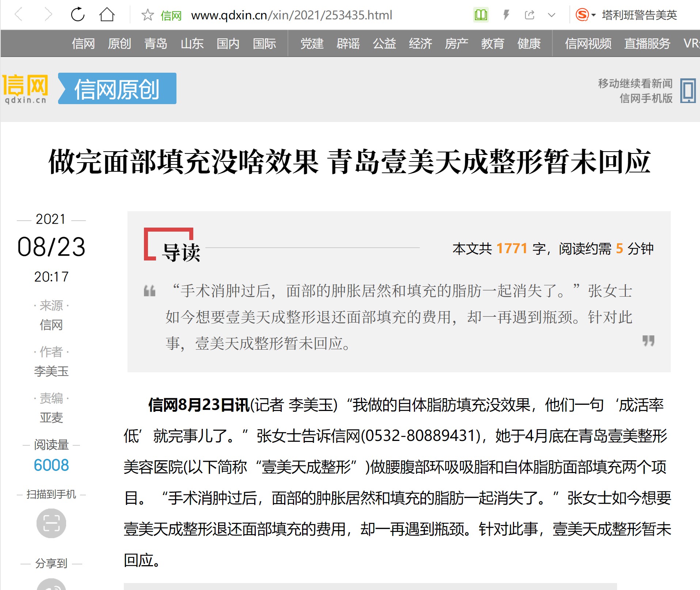Open 国内 nav menu item
Viewport: 700px width, 590px height.
click(x=228, y=43)
